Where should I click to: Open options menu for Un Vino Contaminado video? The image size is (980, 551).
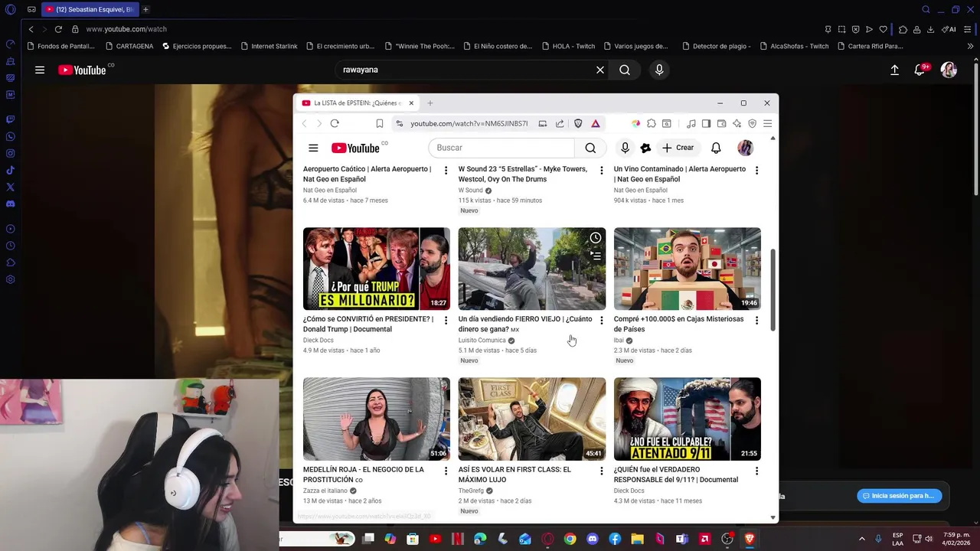(756, 170)
